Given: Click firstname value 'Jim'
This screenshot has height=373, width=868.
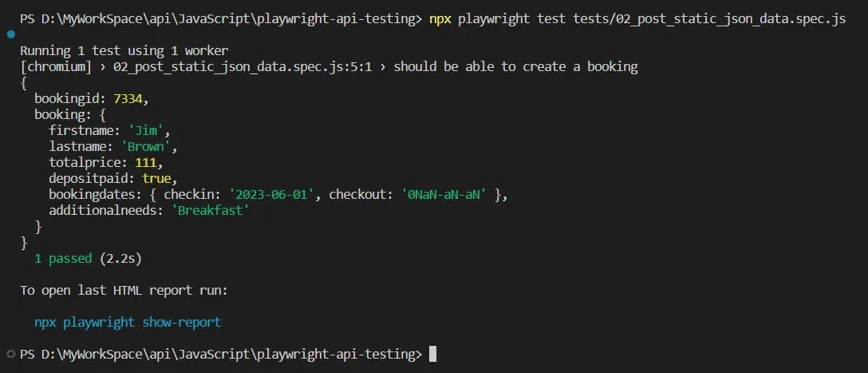Looking at the screenshot, I should point(146,131).
